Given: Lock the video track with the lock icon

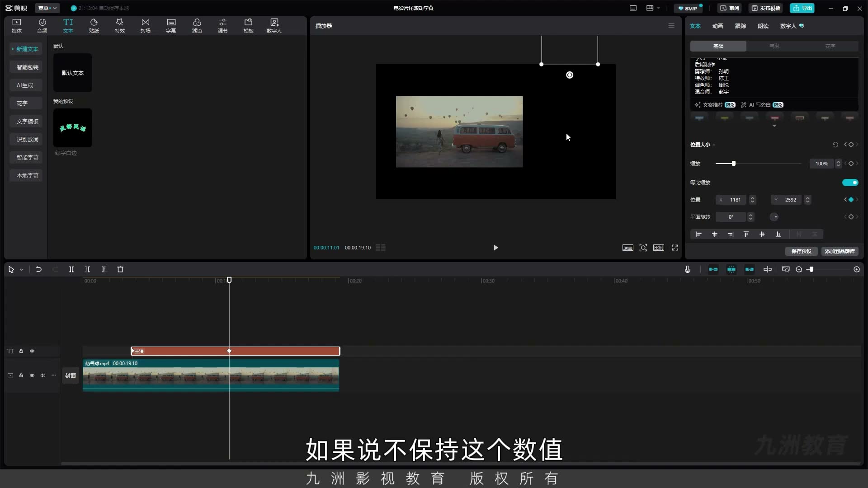Looking at the screenshot, I should tap(21, 375).
